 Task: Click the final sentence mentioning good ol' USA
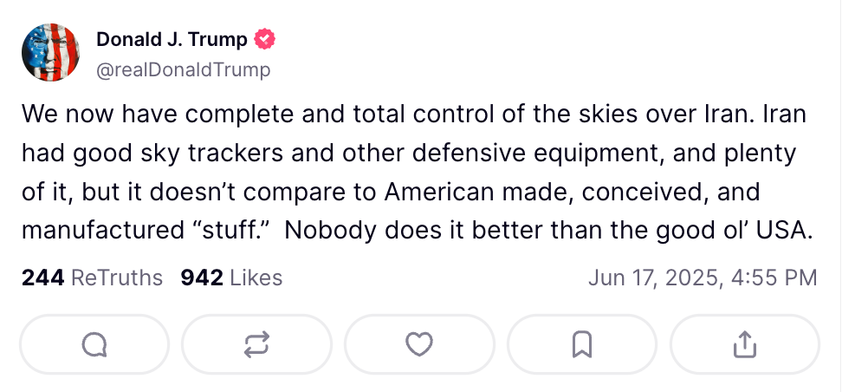click(548, 230)
